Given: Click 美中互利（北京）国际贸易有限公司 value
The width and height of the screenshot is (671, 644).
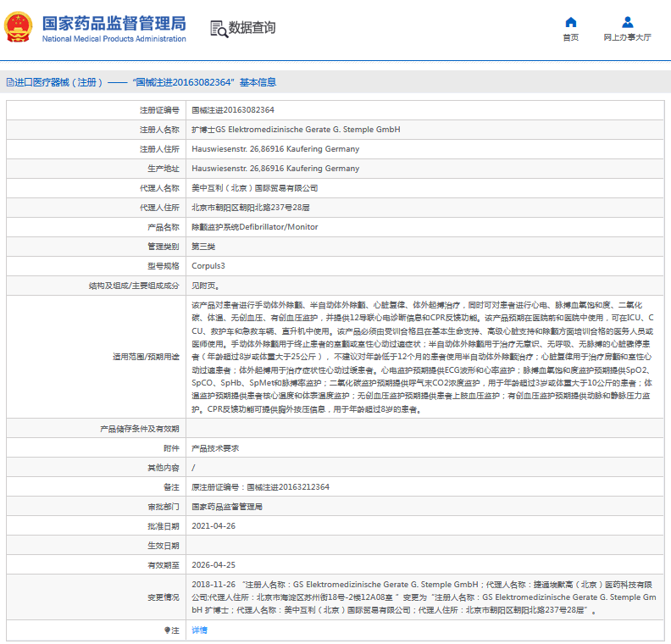Looking at the screenshot, I should [x=255, y=188].
